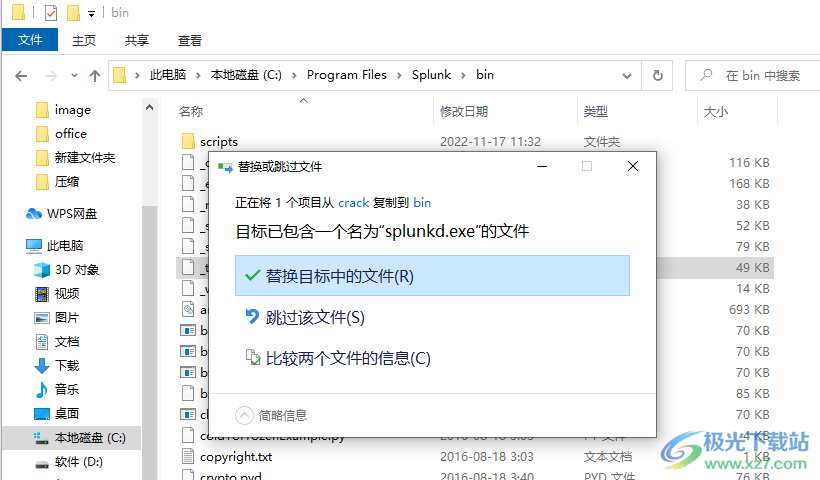820x480 pixels.
Task: Close the 替换或跳过文件 dialog
Action: pos(633,166)
